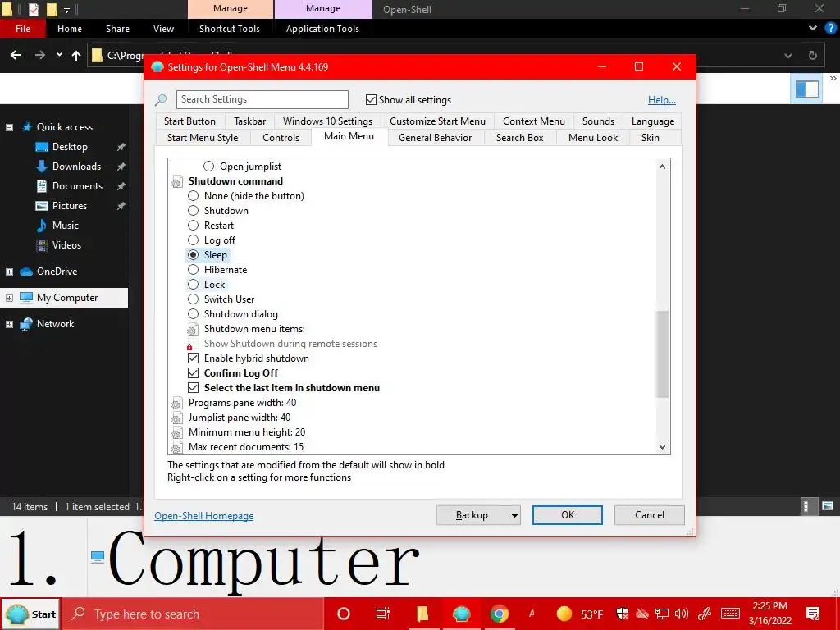Select the Restart radio option
The height and width of the screenshot is (630, 840).
click(x=193, y=226)
